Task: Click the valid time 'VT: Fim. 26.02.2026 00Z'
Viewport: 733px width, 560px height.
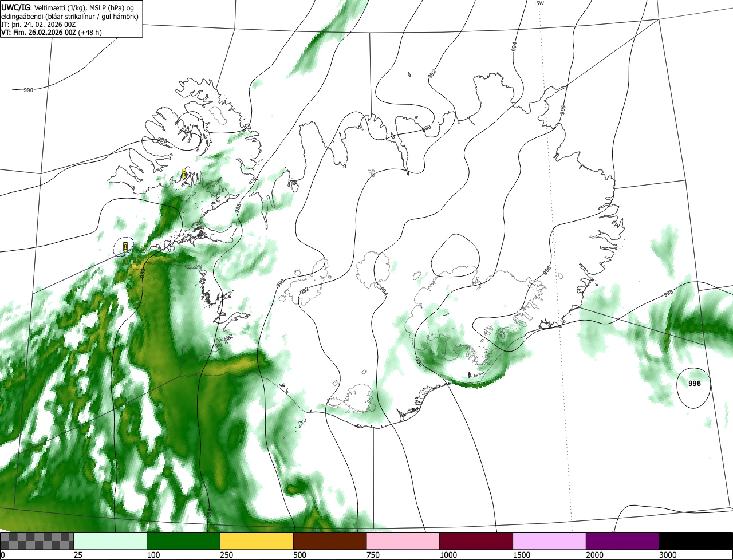Action: click(x=39, y=32)
